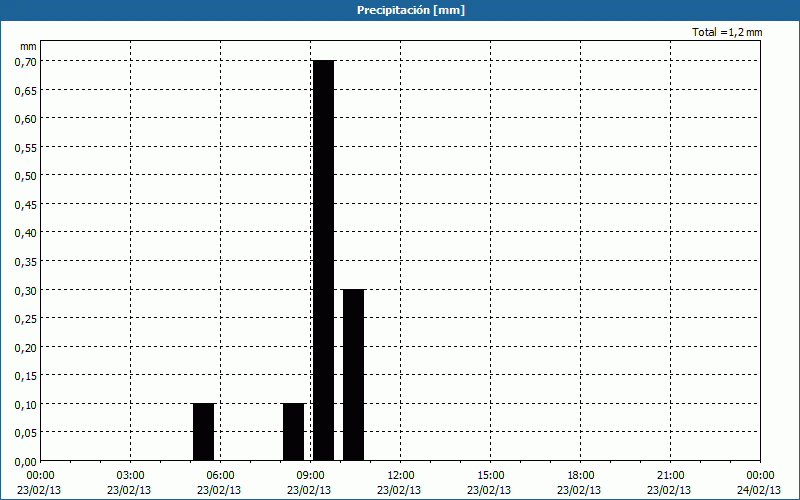This screenshot has height=500, width=800.
Task: Click the mm unit label above y-axis
Action: coord(28,46)
